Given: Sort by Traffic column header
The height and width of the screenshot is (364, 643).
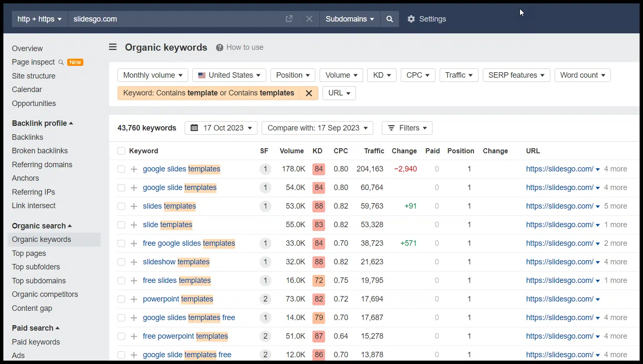Looking at the screenshot, I should pyautogui.click(x=374, y=151).
